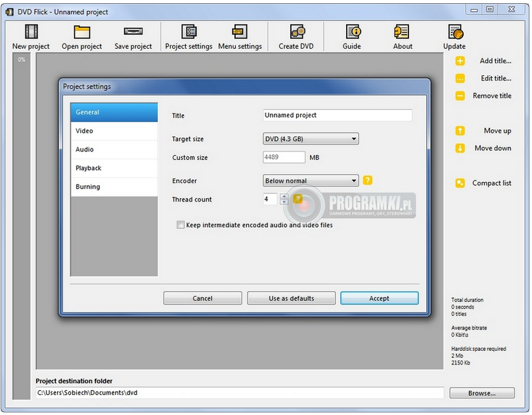Click the Compact list icon
Viewport: 532px width, 415px height.
click(460, 183)
